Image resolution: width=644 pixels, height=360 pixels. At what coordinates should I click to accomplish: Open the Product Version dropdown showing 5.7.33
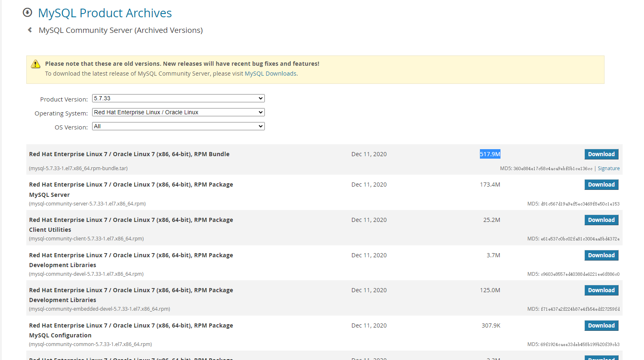pos(178,98)
